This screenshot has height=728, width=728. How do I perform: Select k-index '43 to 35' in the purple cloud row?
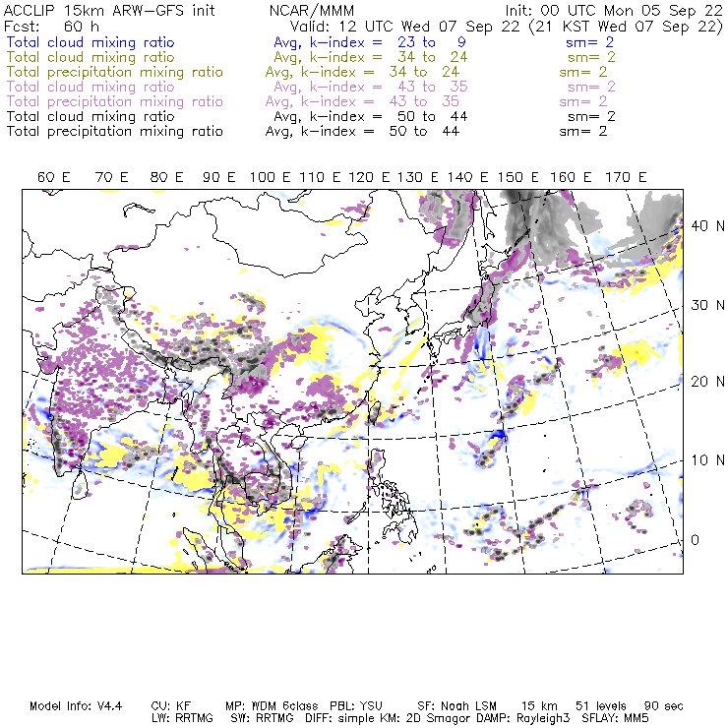pyautogui.click(x=432, y=87)
